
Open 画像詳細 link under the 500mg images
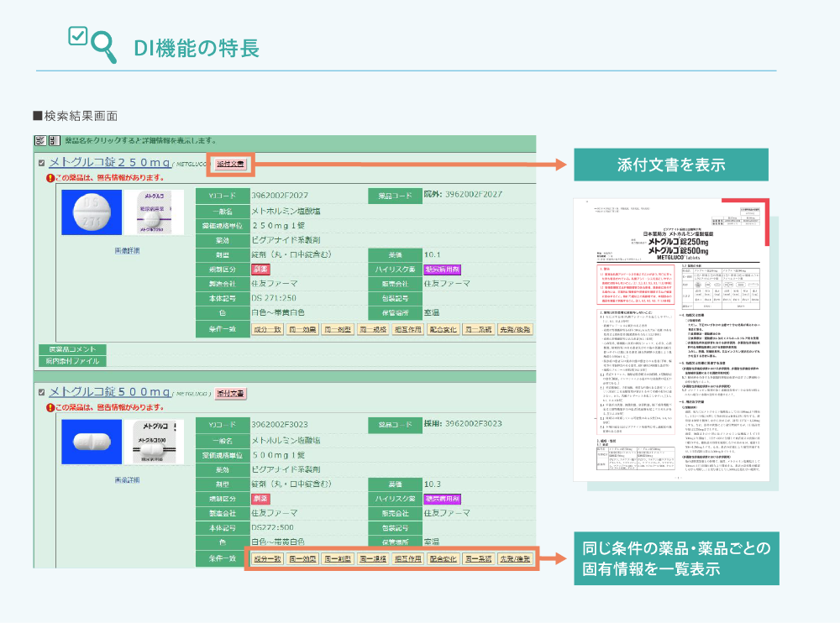coord(127,480)
